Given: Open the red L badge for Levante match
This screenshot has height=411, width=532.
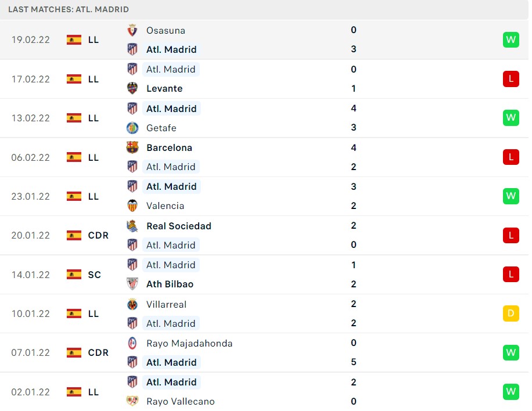Looking at the screenshot, I should pyautogui.click(x=511, y=79).
